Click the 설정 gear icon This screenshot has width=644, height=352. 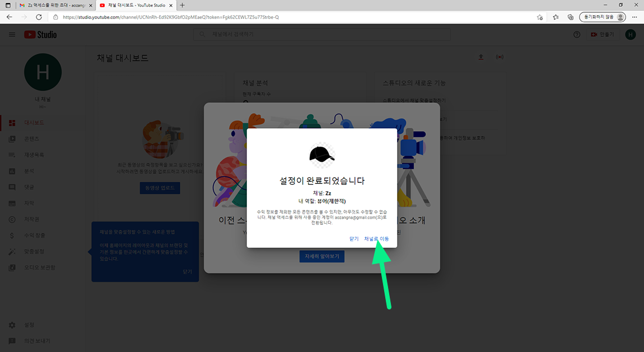12,325
